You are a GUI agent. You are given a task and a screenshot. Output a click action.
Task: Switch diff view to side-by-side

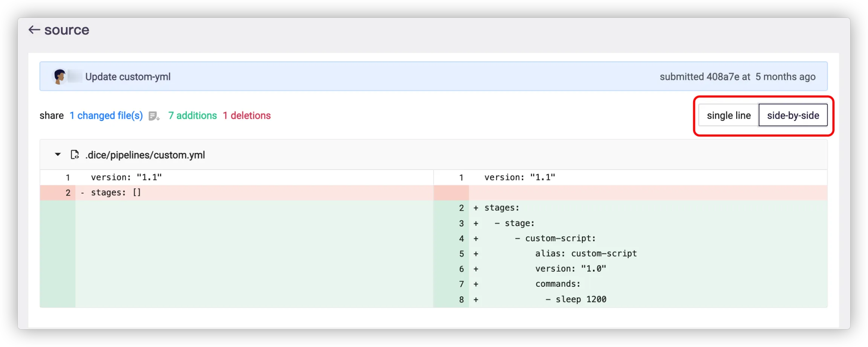click(x=793, y=115)
